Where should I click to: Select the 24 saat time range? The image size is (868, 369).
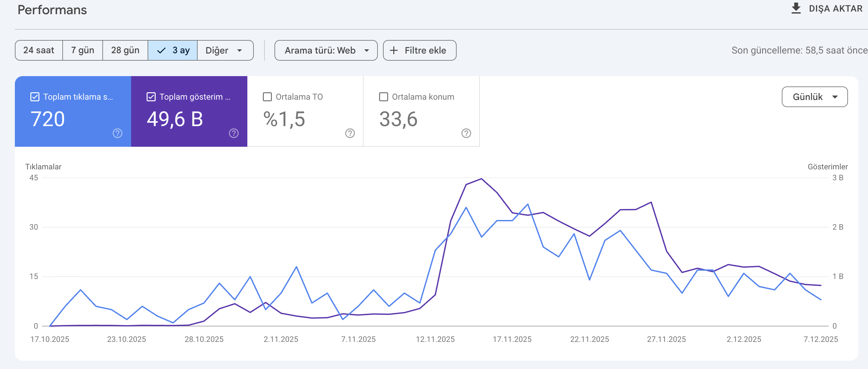(39, 51)
